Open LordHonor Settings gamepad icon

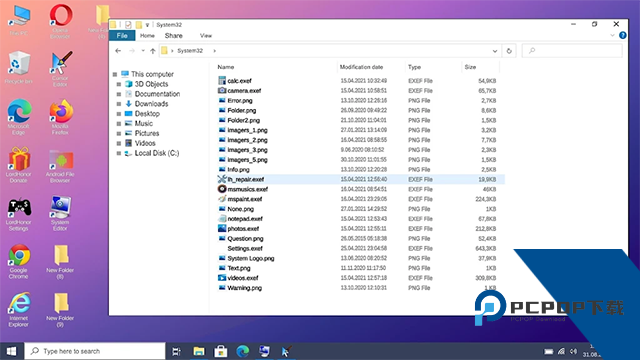[x=19, y=213]
